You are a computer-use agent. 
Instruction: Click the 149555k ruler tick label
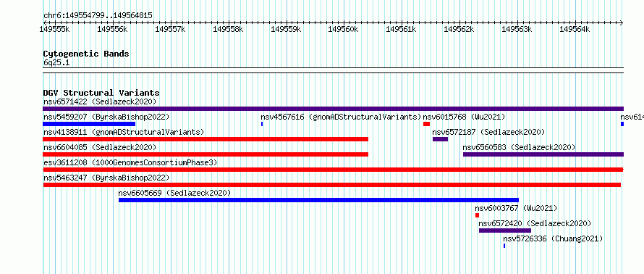54,29
